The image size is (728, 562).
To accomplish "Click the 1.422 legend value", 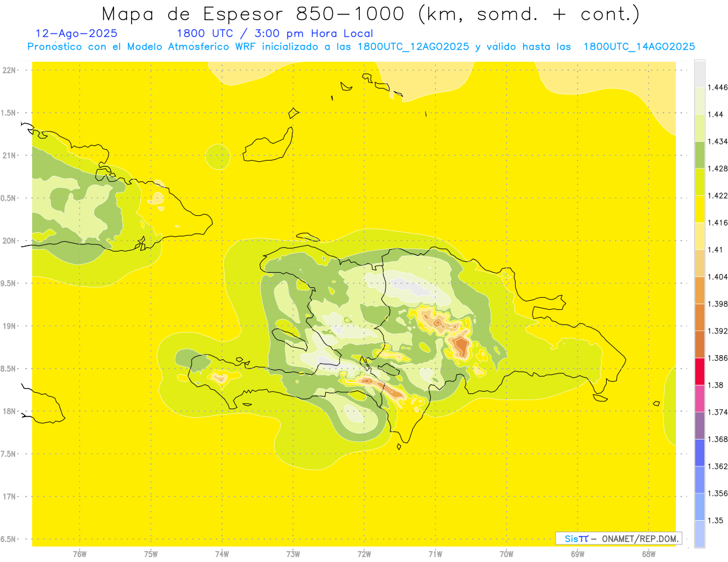I will tap(719, 196).
